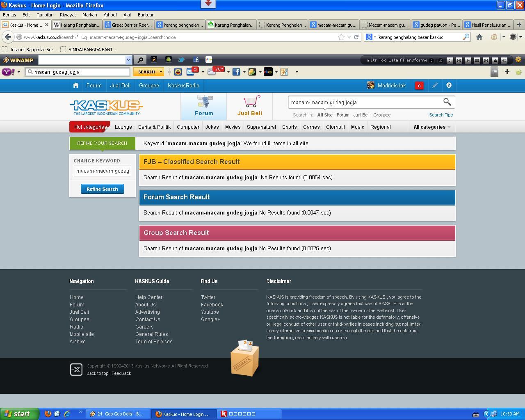Open Tampilan menu

[x=45, y=15]
